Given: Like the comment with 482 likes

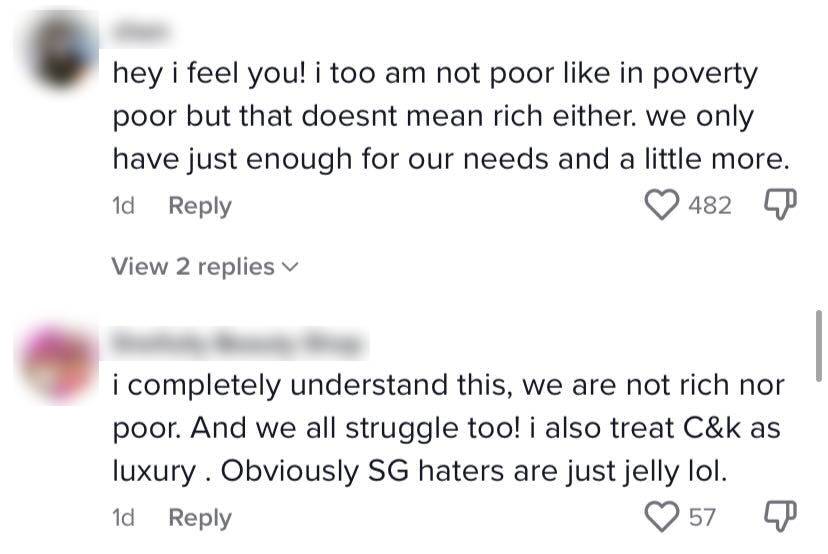Looking at the screenshot, I should (x=661, y=206).
